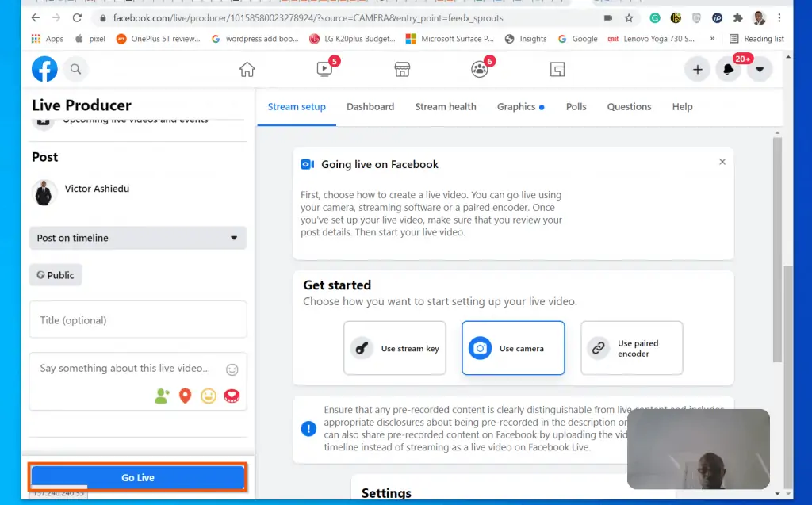Open Chrome profile avatar

click(x=759, y=18)
